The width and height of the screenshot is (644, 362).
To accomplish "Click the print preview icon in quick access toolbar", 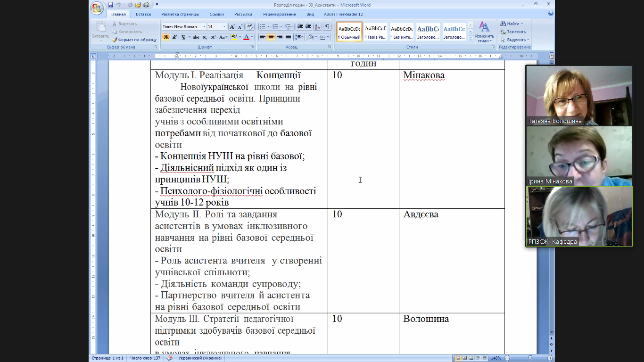I will (146, 5).
